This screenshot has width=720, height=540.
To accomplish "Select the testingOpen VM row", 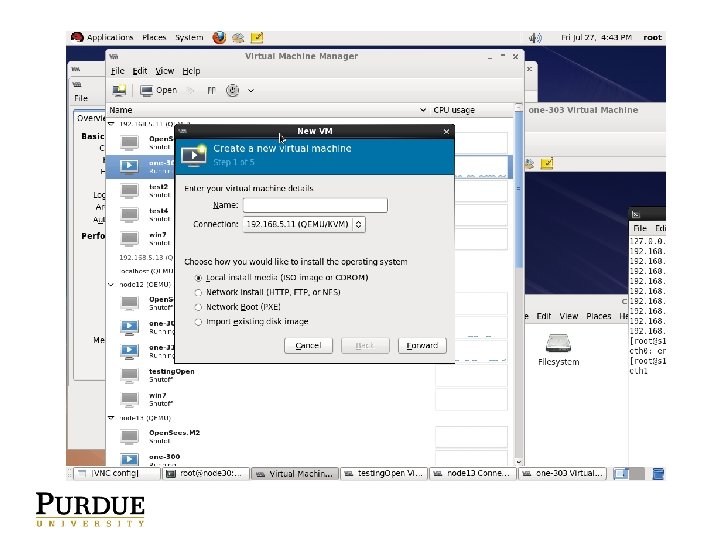I will tap(308, 375).
